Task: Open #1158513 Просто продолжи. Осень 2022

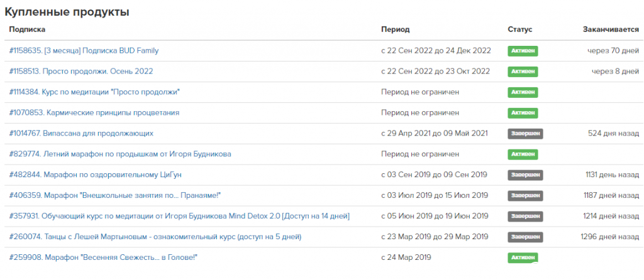Action: coord(81,72)
